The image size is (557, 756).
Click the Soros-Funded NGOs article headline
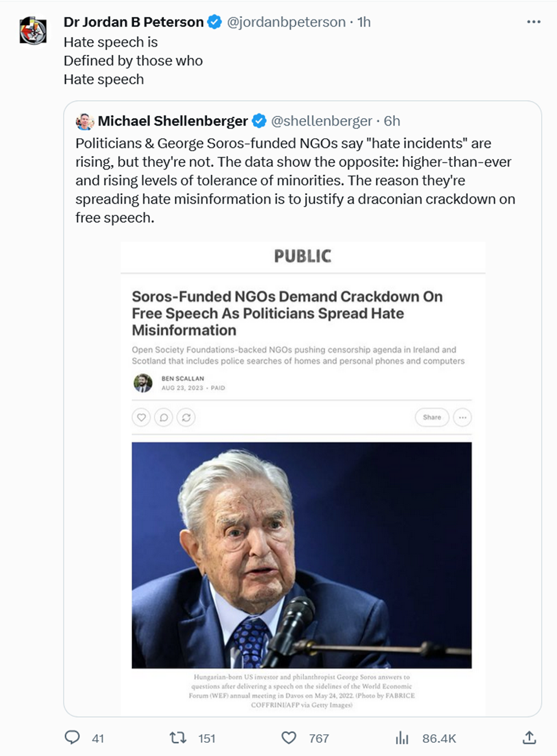287,313
